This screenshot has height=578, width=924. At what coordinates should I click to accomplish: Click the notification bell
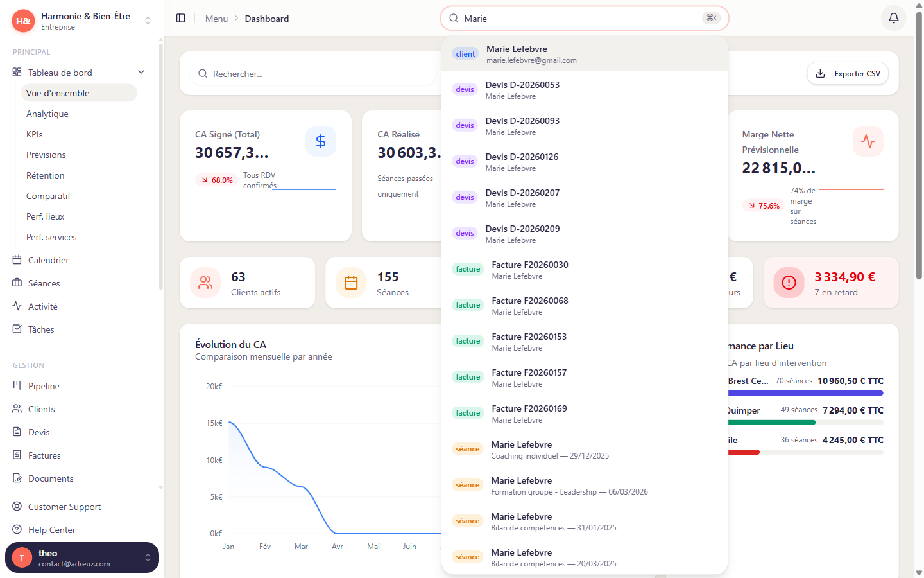pyautogui.click(x=893, y=18)
